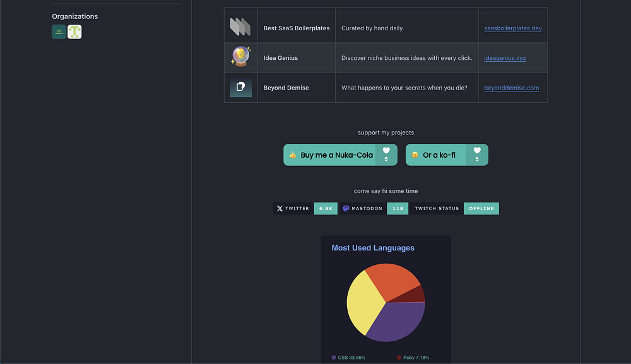Click the Organizations heading
This screenshot has width=631, height=364.
pyautogui.click(x=75, y=16)
